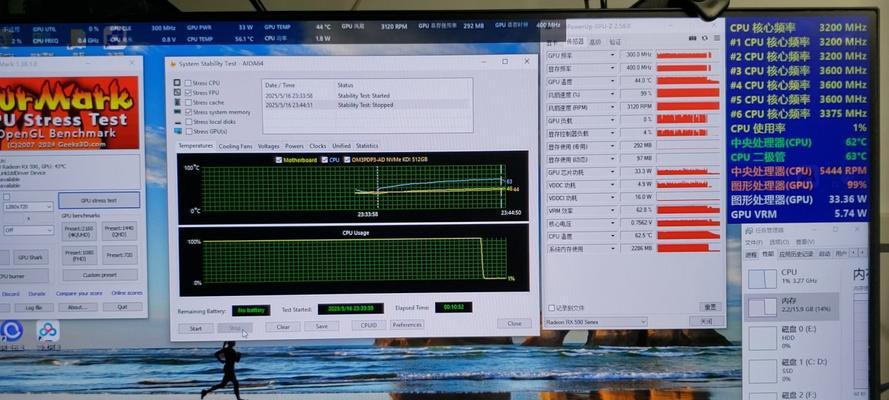The width and height of the screenshot is (889, 400).
Task: Click FurMark GPU Shark button
Action: [x=30, y=257]
